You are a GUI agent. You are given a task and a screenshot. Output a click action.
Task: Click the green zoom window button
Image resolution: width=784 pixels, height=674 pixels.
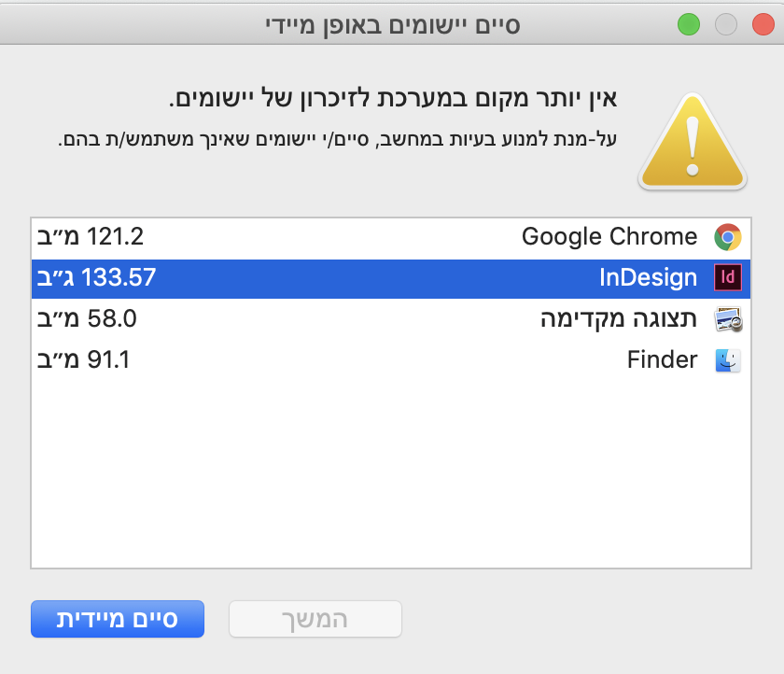click(x=689, y=25)
